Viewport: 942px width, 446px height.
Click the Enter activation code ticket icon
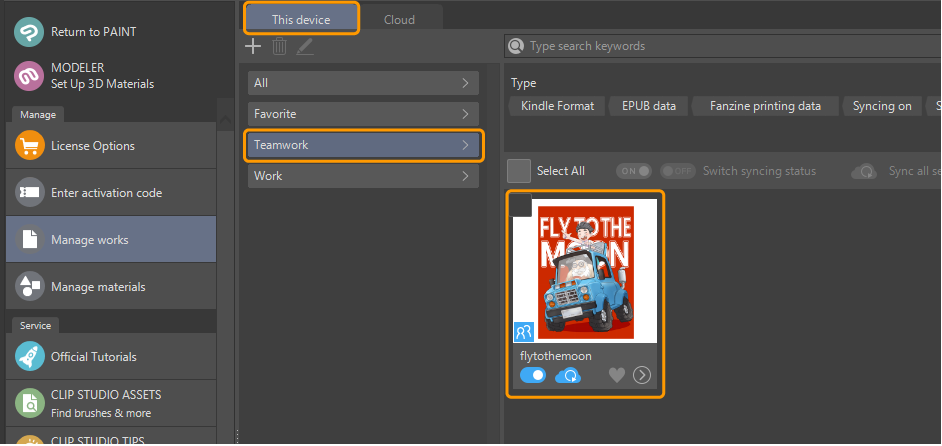point(29,192)
